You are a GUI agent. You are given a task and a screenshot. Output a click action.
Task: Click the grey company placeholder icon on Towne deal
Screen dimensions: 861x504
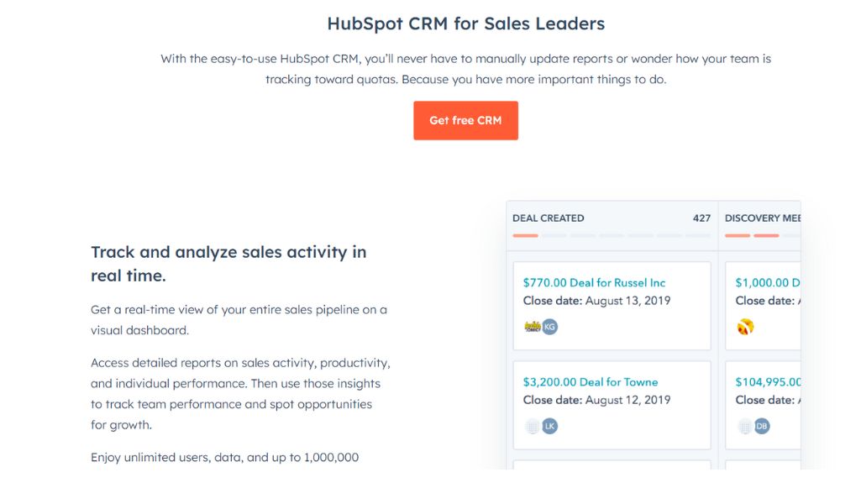(x=532, y=426)
